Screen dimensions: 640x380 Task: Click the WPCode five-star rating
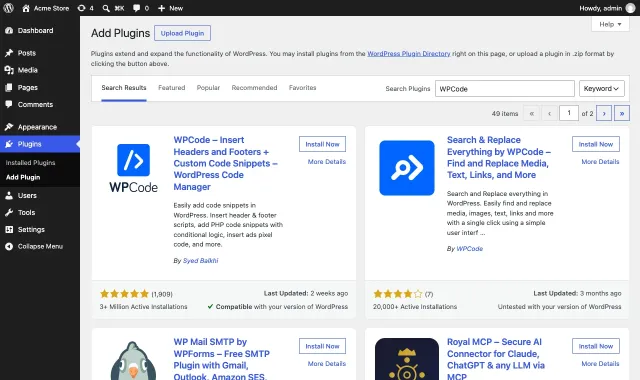pos(124,294)
